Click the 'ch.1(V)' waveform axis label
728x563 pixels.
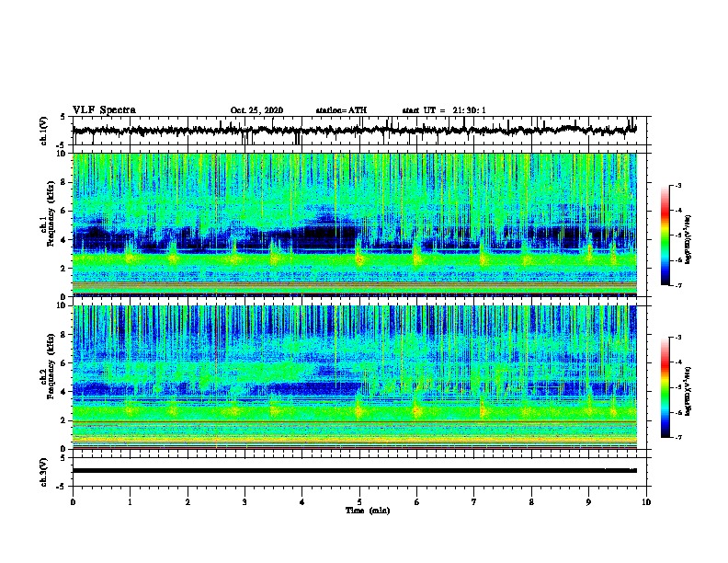tap(44, 131)
